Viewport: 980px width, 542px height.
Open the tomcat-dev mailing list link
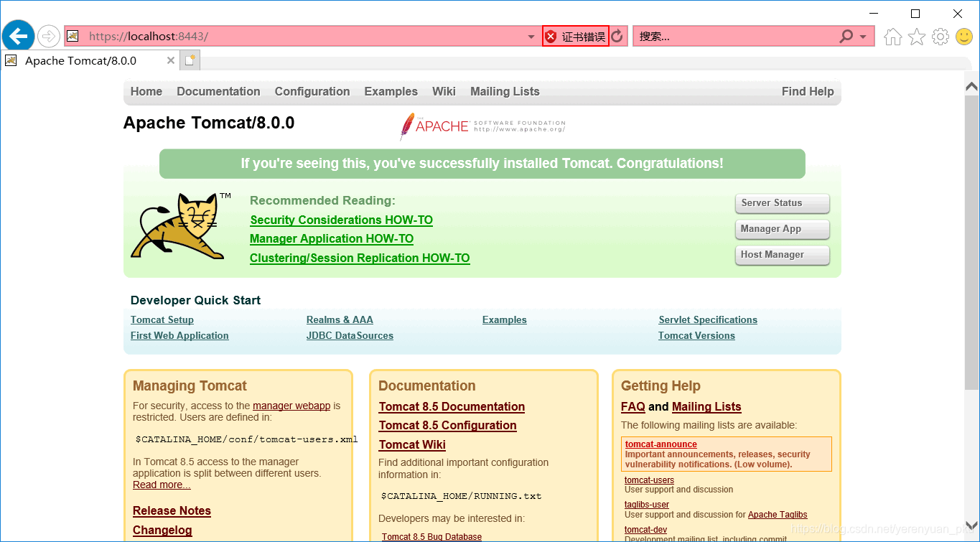tap(645, 530)
